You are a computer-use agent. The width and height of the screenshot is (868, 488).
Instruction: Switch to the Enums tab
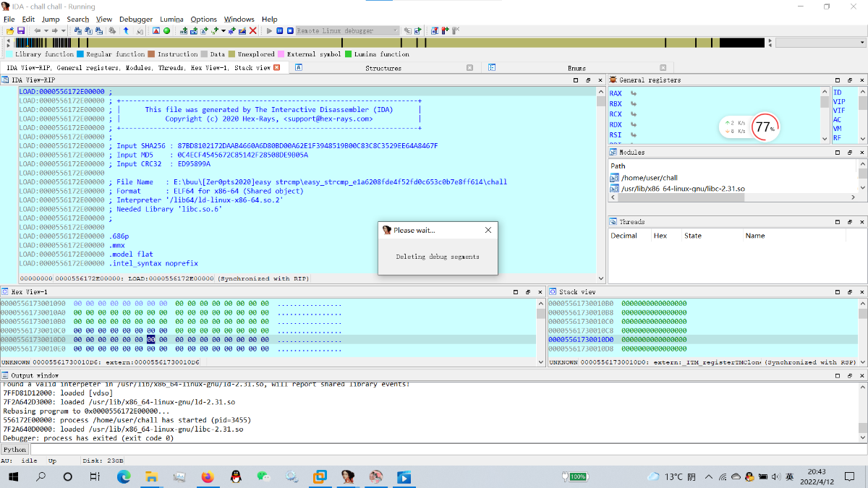pos(576,68)
